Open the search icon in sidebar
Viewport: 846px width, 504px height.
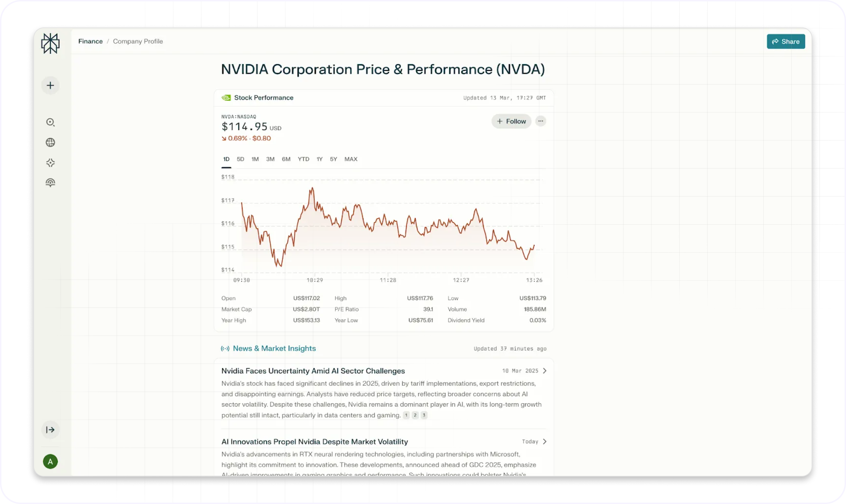50,122
